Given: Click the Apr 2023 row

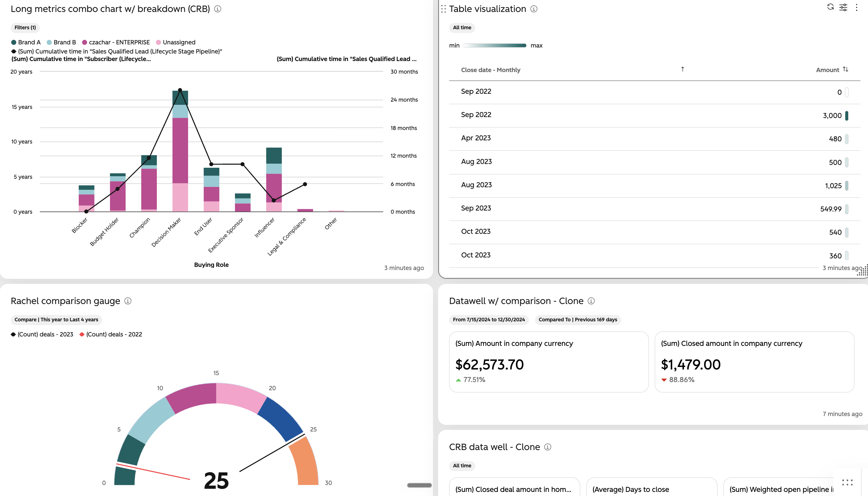Looking at the screenshot, I should (x=655, y=139).
